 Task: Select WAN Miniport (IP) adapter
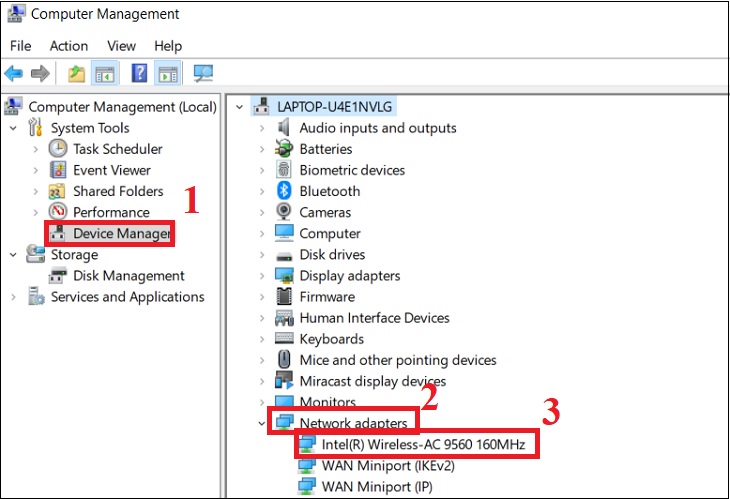[377, 486]
